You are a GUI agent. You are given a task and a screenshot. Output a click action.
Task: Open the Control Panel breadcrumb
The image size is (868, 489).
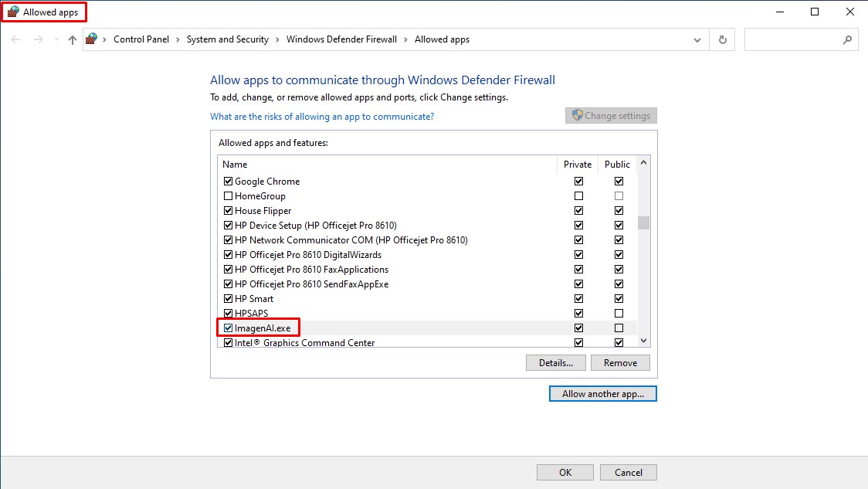141,39
